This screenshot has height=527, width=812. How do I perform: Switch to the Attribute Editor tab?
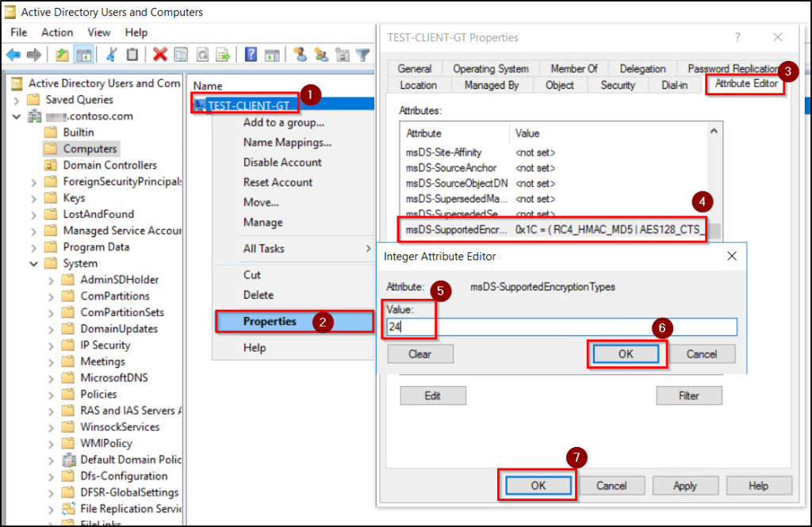(745, 85)
